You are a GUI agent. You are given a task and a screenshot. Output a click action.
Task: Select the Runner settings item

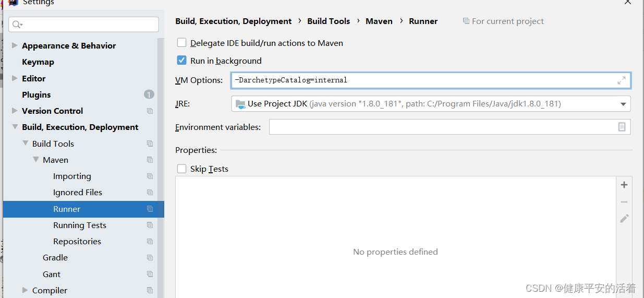83,209
